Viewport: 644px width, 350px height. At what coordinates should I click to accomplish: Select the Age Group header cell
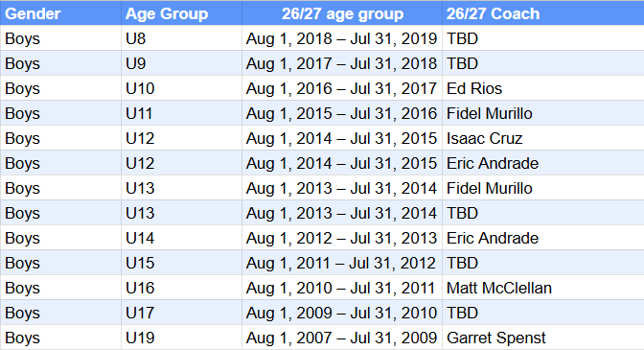click(x=181, y=13)
